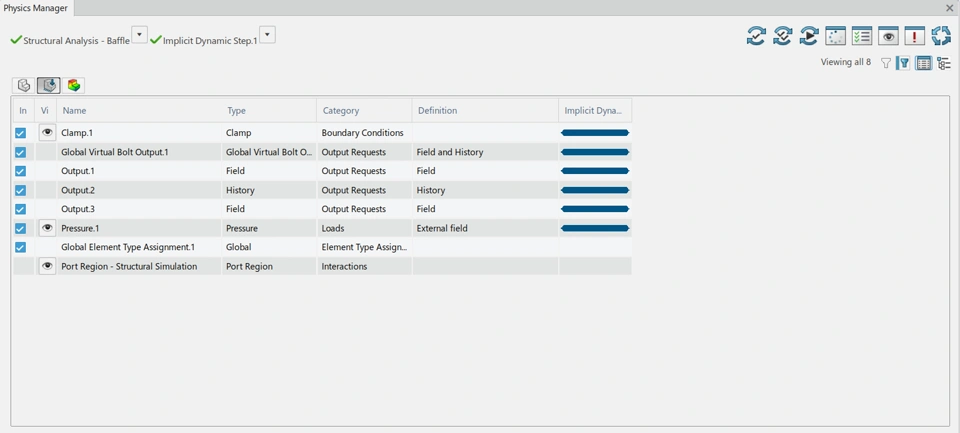
Task: Open the red exclamation diagnostics icon
Action: point(914,37)
